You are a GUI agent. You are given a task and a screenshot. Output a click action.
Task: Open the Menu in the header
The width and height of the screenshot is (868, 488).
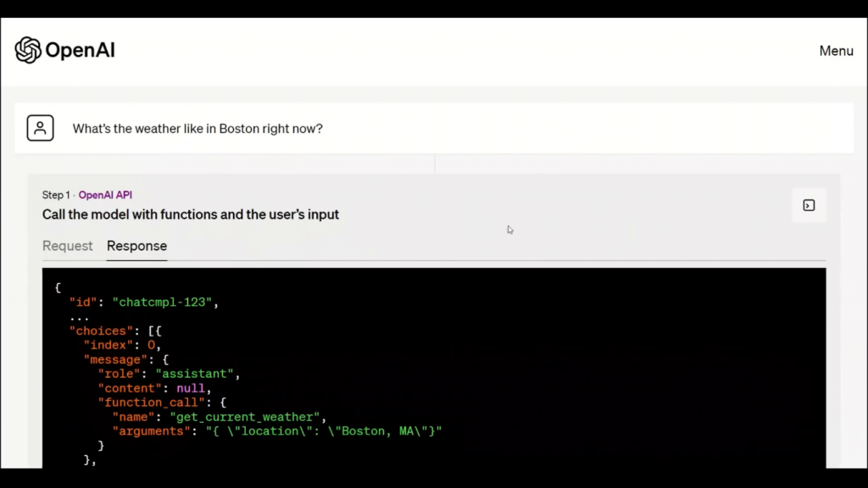click(x=836, y=51)
